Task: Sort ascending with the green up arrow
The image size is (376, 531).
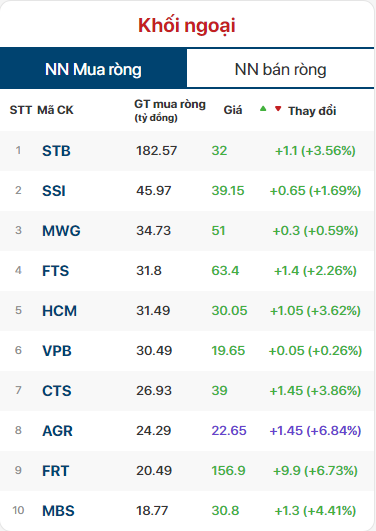Action: point(263,109)
